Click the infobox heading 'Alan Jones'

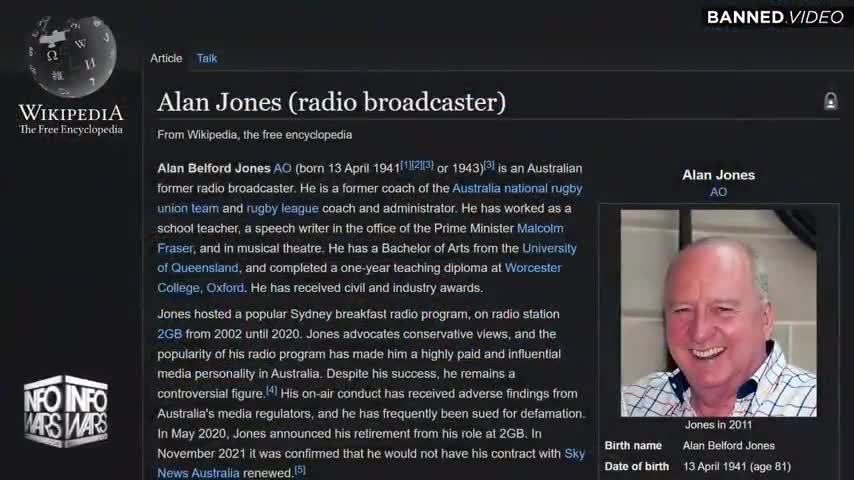click(718, 175)
